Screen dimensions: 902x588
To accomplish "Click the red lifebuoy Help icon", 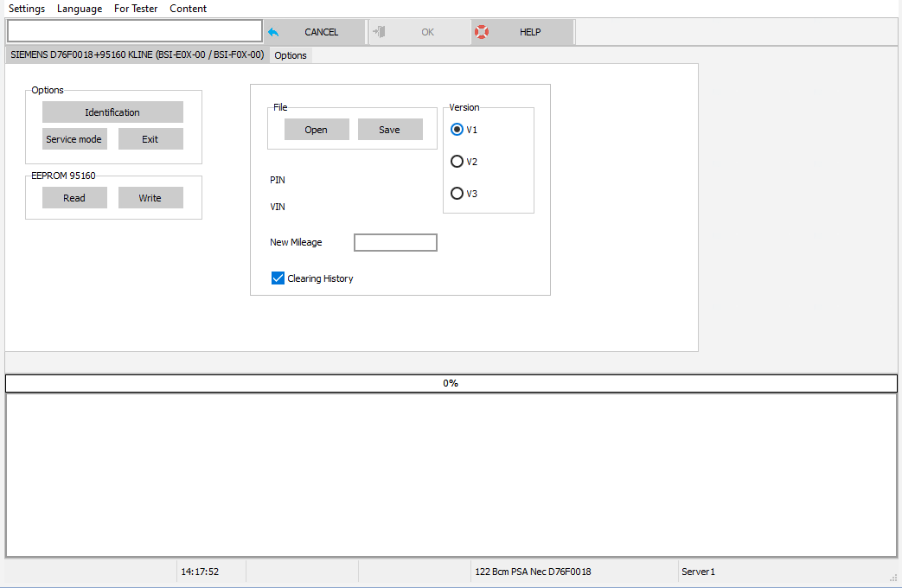I will click(x=482, y=32).
